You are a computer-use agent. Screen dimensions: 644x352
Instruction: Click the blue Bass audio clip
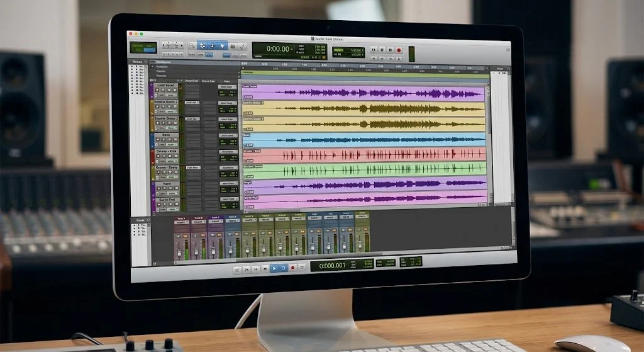364,140
